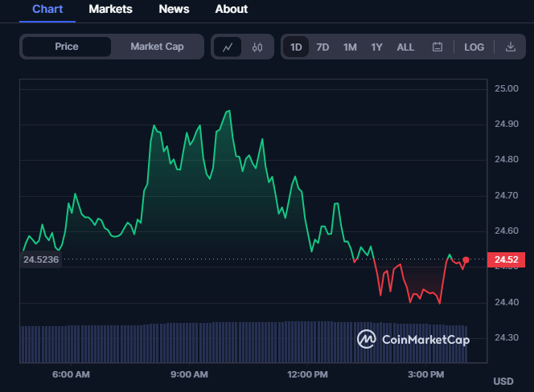
Task: Open the News tab
Action: coord(174,9)
